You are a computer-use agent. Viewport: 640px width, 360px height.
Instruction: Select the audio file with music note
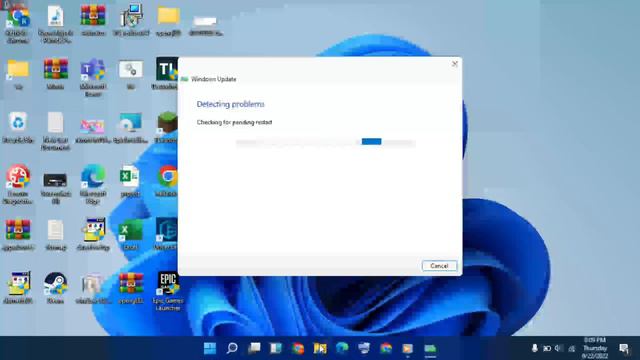coord(56,24)
